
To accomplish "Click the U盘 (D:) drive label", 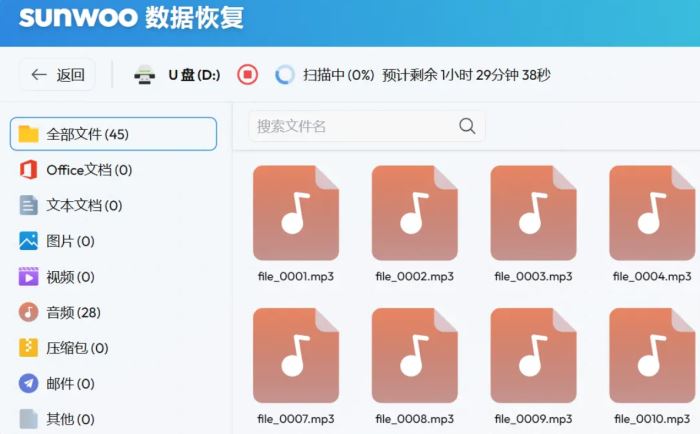I will click(x=194, y=75).
